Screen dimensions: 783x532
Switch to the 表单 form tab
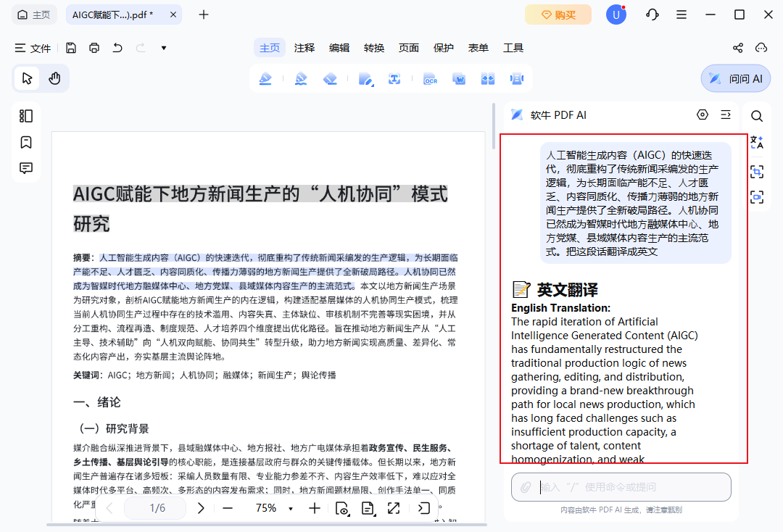pyautogui.click(x=478, y=48)
